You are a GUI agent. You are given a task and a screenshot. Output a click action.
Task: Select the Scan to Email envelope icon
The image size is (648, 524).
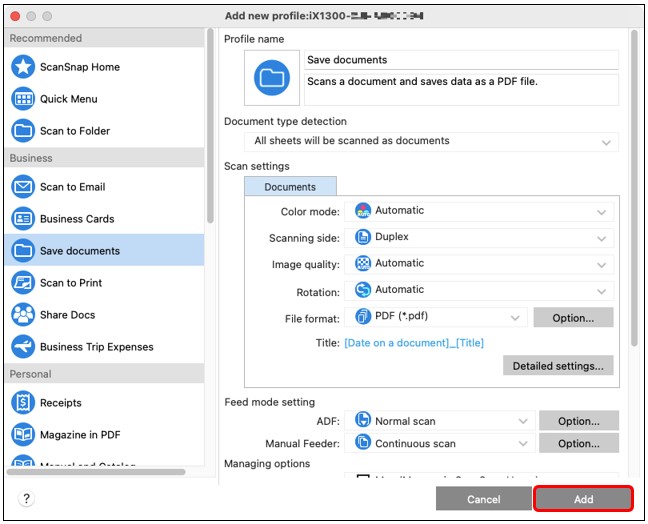click(23, 187)
